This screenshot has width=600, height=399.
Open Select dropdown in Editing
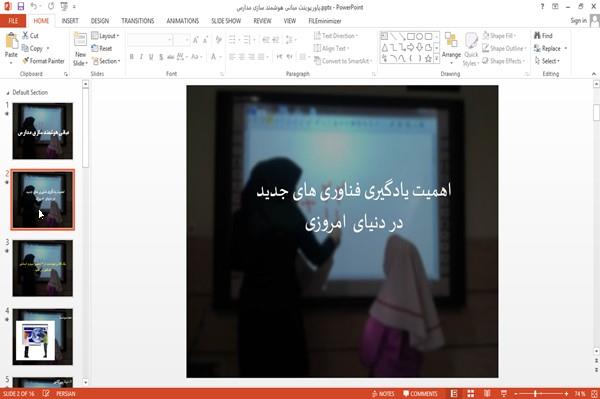pos(547,61)
